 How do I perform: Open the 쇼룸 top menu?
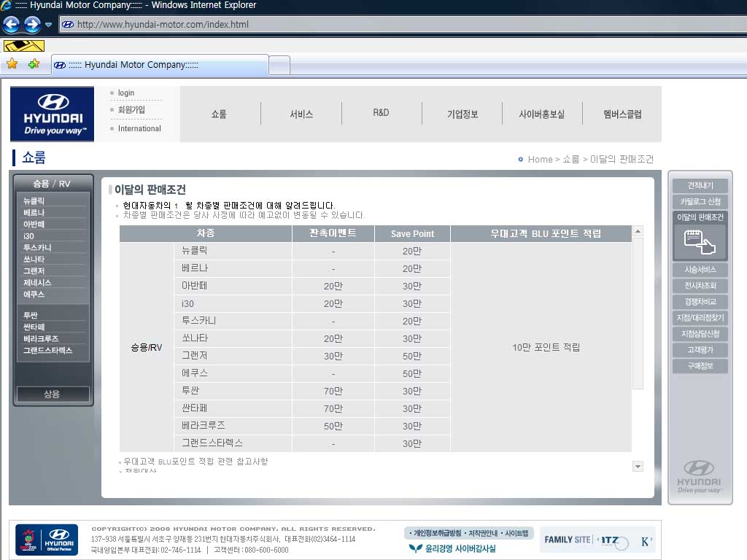pyautogui.click(x=219, y=114)
